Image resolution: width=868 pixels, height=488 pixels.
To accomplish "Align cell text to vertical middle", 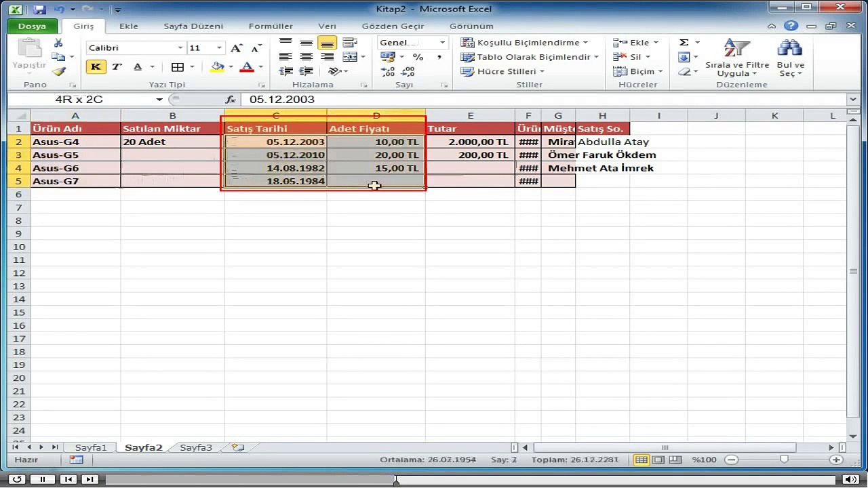I will tap(307, 43).
